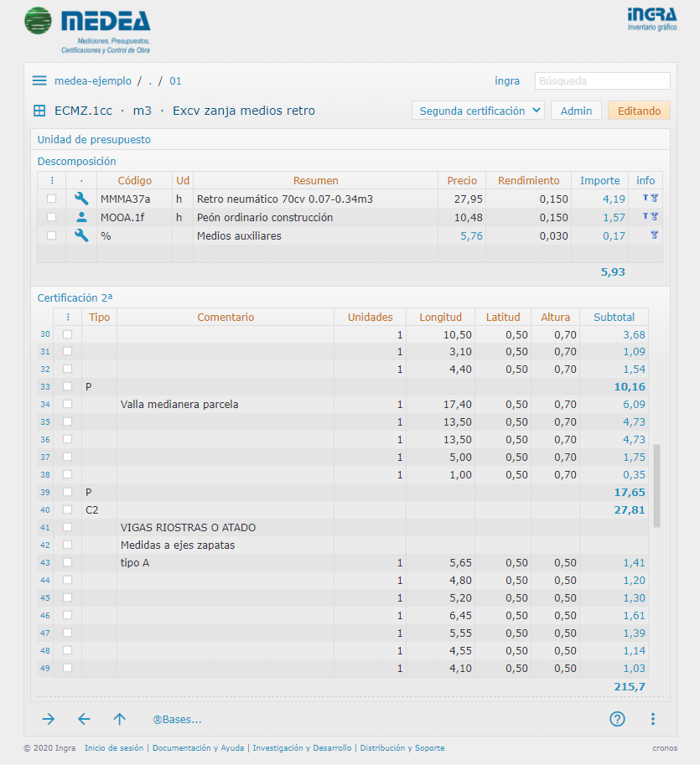The image size is (700, 765).
Task: Click the Búsqueda search field
Action: click(602, 81)
